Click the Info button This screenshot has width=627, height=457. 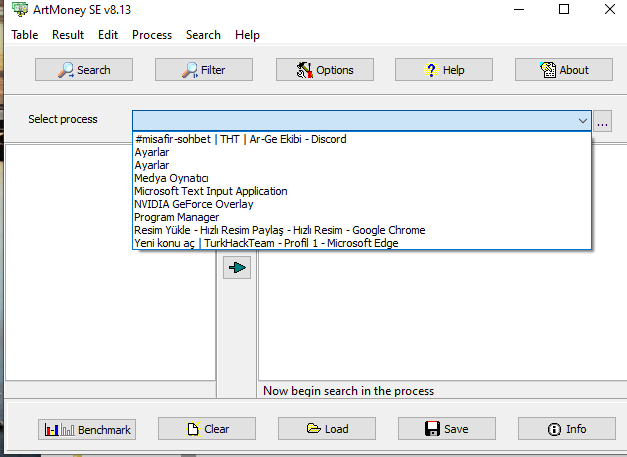(567, 429)
